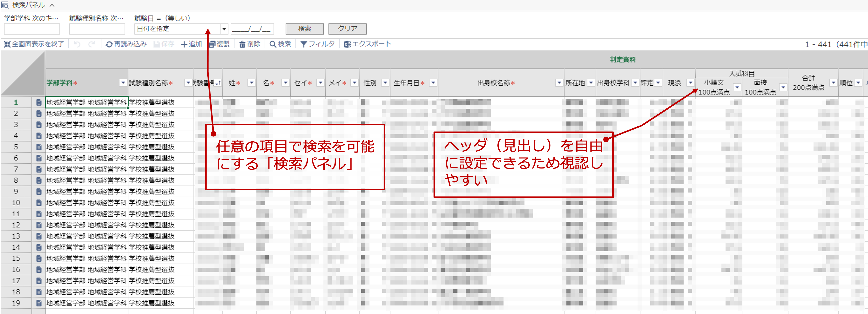The image size is (868, 314).
Task: Open the document icon of row 10
Action: tap(39, 203)
